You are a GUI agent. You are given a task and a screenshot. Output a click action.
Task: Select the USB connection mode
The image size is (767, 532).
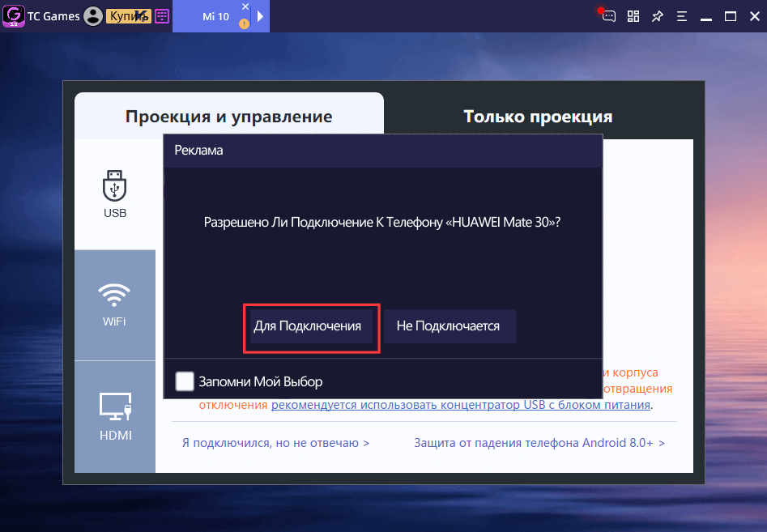[x=115, y=194]
